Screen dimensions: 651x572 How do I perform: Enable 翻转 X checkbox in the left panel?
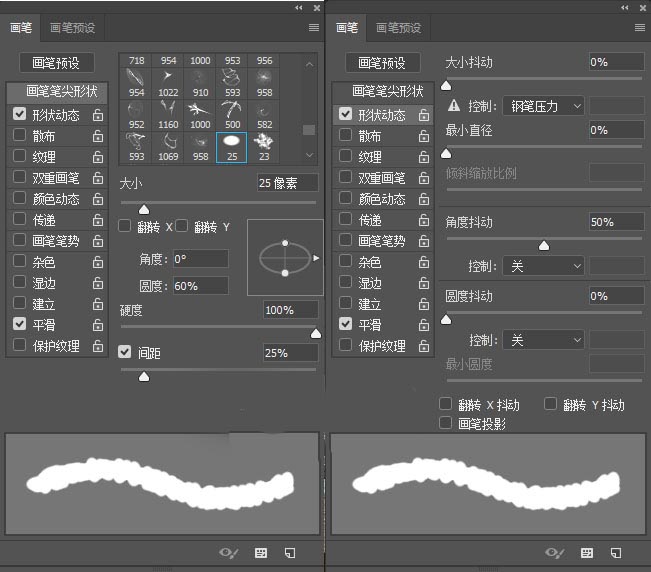point(125,226)
